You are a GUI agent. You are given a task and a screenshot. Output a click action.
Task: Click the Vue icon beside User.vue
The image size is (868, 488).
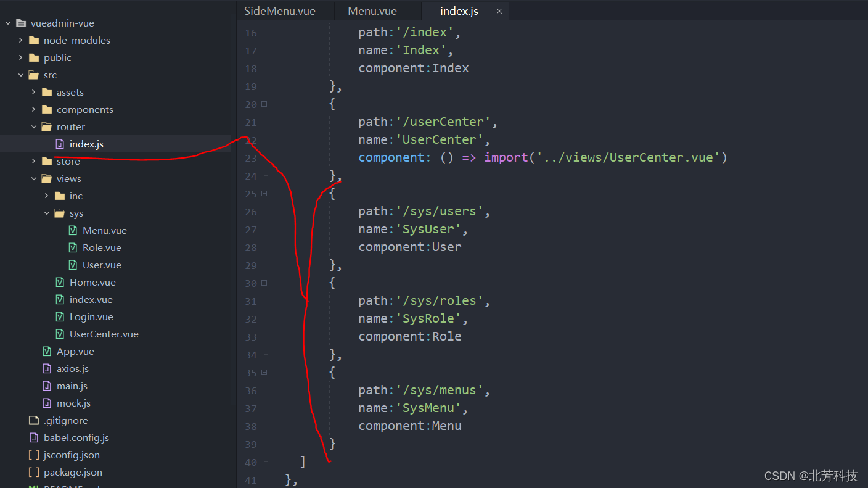[73, 265]
